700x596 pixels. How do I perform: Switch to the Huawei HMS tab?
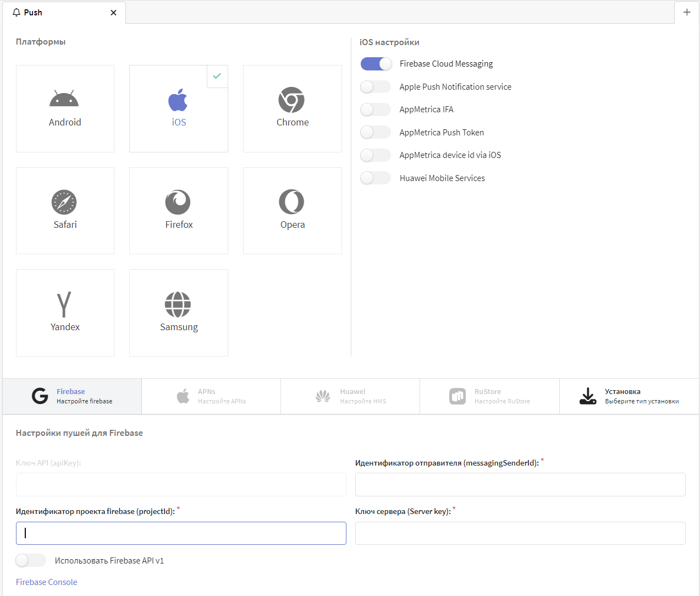click(350, 396)
